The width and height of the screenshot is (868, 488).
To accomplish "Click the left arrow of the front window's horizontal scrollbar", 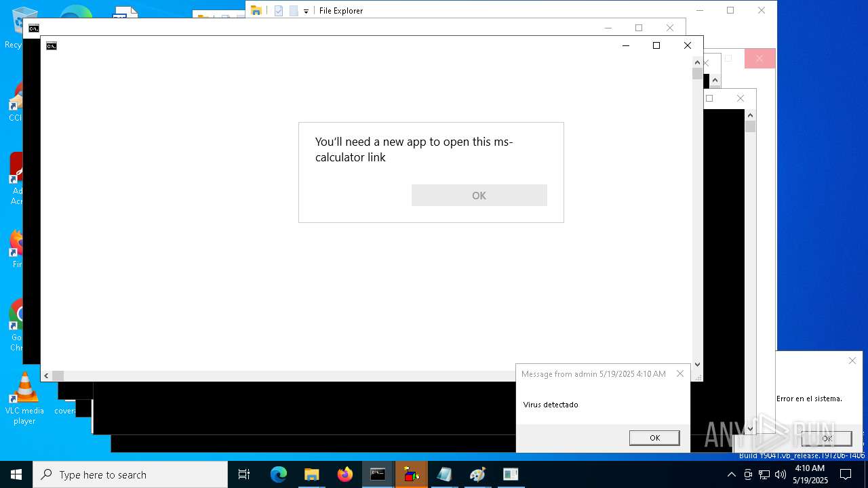I will [46, 375].
